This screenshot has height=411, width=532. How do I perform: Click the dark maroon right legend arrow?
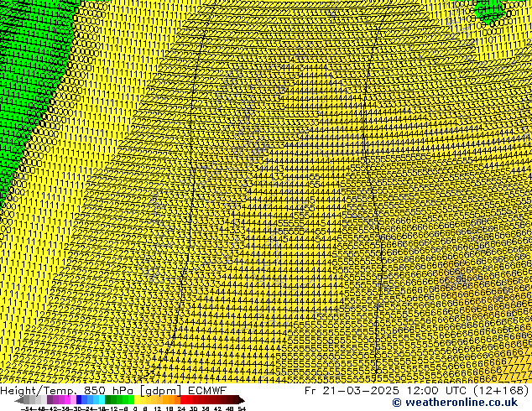pyautogui.click(x=241, y=400)
